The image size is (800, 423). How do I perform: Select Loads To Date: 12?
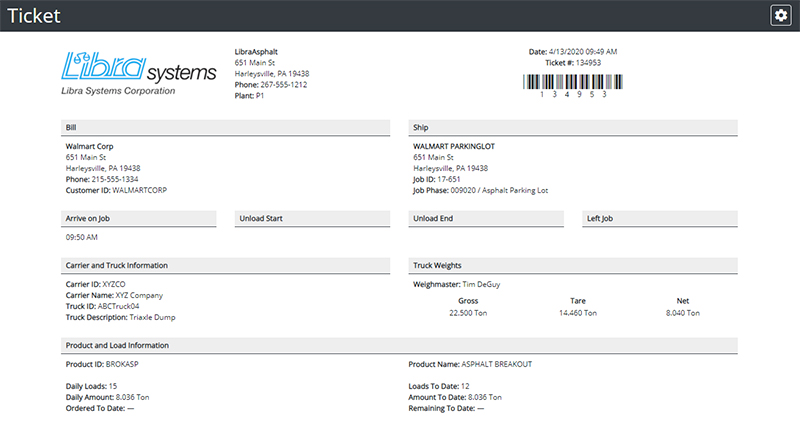439,386
